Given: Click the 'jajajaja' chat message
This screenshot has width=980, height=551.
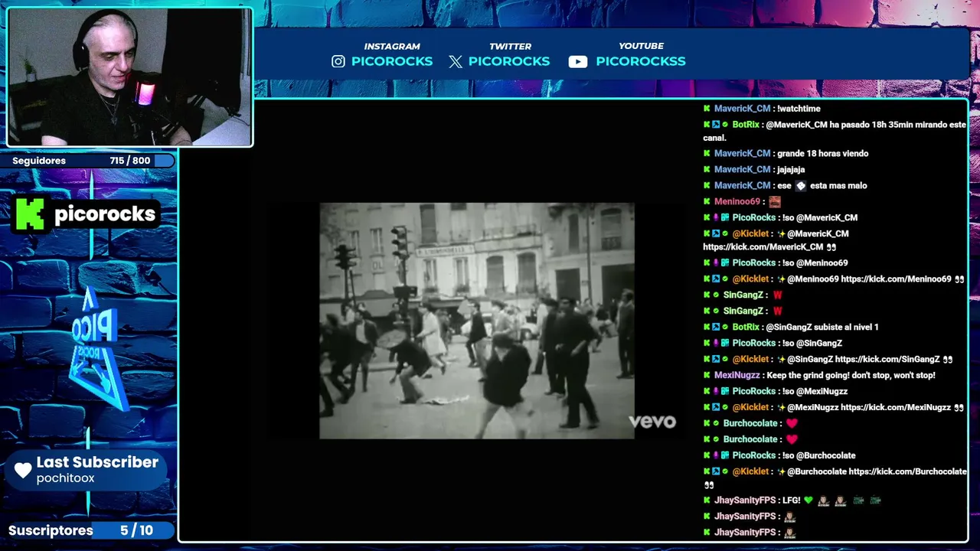Looking at the screenshot, I should [791, 170].
